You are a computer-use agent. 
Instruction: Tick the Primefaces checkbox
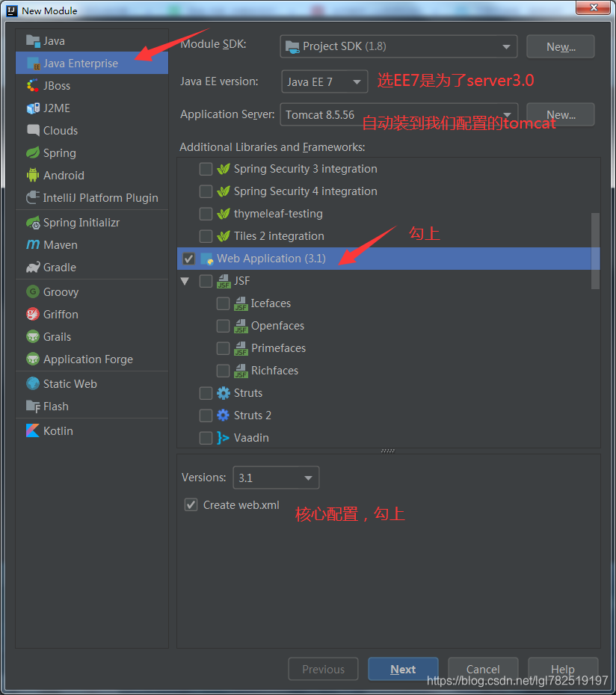coord(223,348)
